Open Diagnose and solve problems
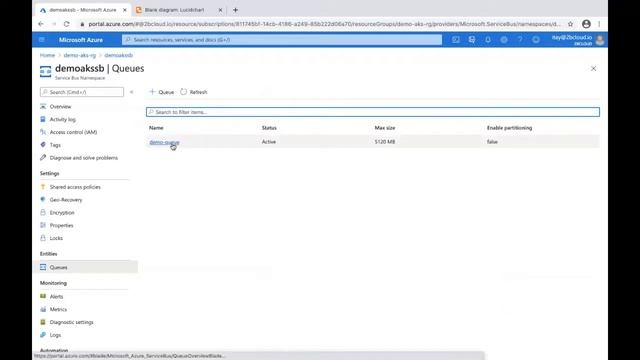This screenshot has height=360, width=640. (x=84, y=158)
